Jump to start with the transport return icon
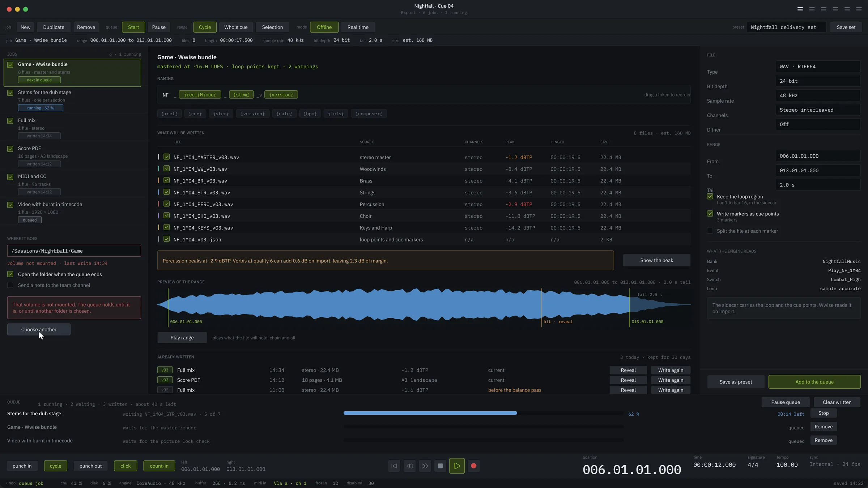The image size is (868, 488). (x=394, y=466)
